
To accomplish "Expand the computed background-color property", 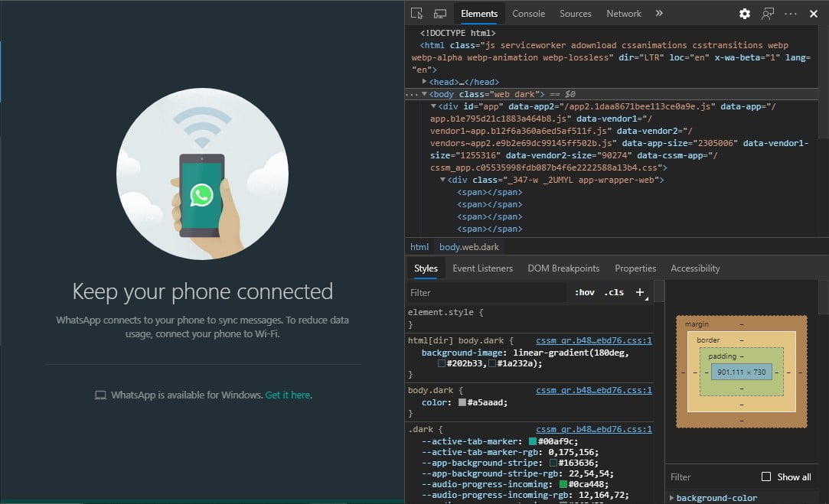I will 671,498.
